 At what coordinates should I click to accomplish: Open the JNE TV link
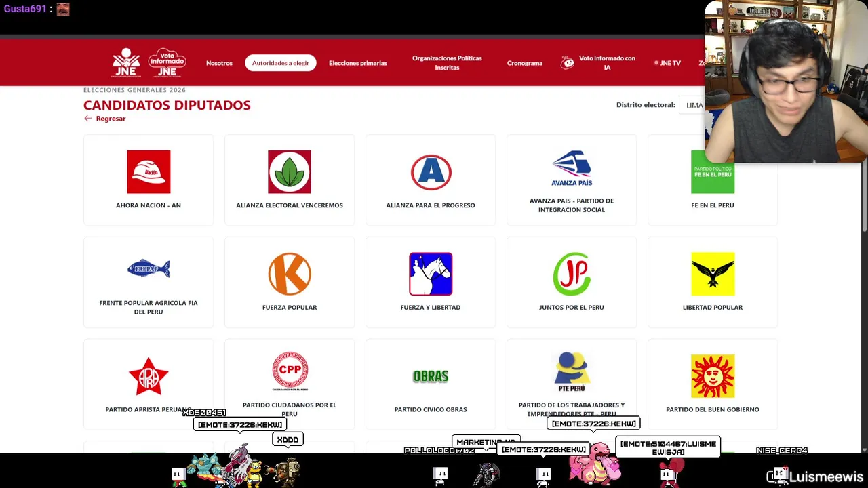[667, 63]
